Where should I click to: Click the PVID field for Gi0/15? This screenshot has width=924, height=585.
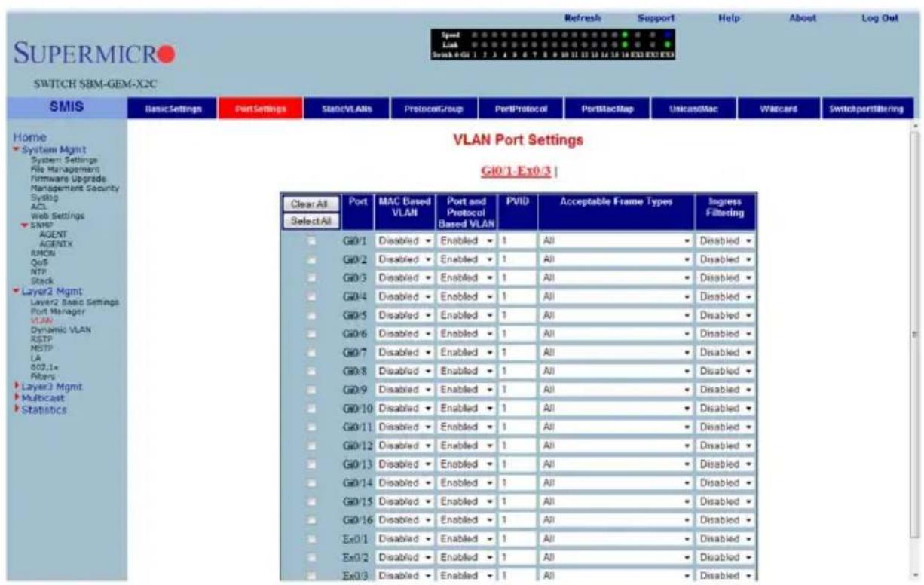tap(516, 501)
